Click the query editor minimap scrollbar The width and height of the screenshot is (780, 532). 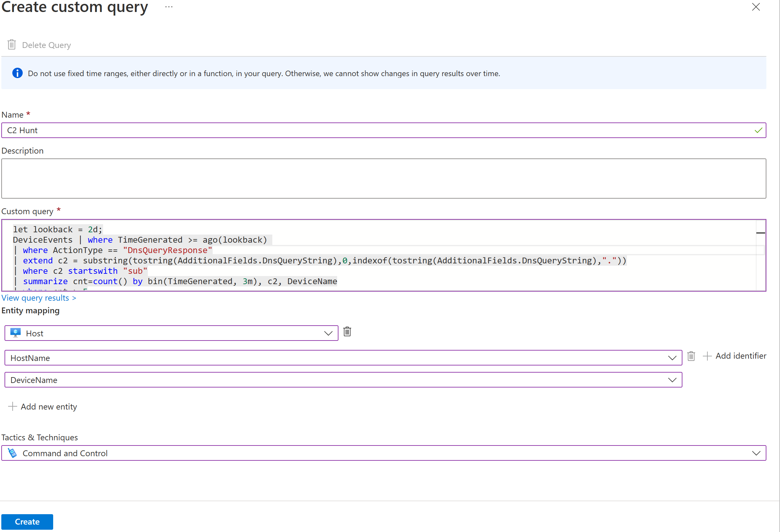(761, 255)
